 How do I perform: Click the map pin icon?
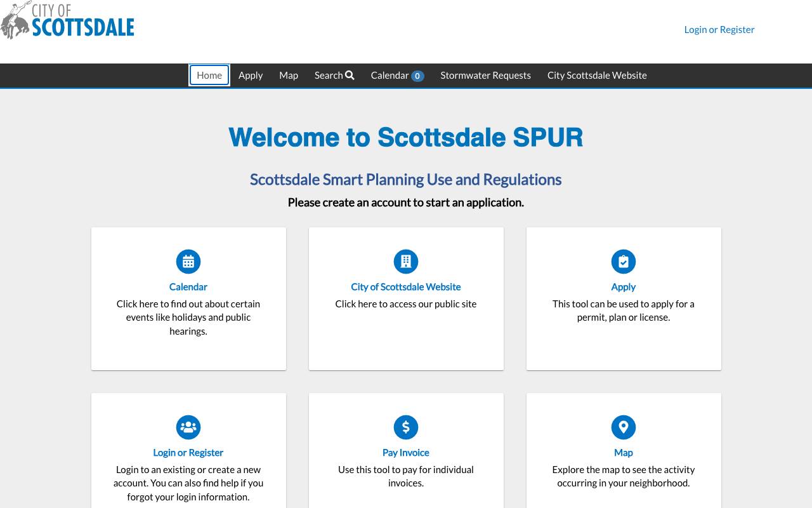(x=624, y=427)
